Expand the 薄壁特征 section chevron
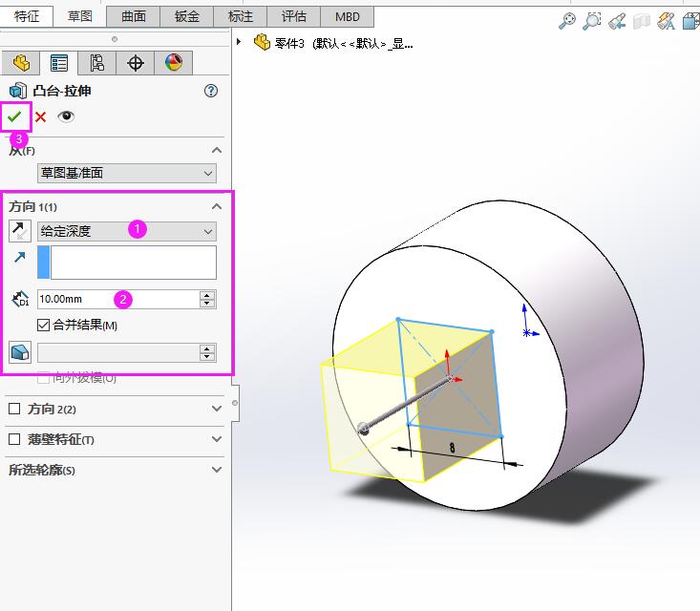Viewport: 700px width, 611px height. coord(217,439)
